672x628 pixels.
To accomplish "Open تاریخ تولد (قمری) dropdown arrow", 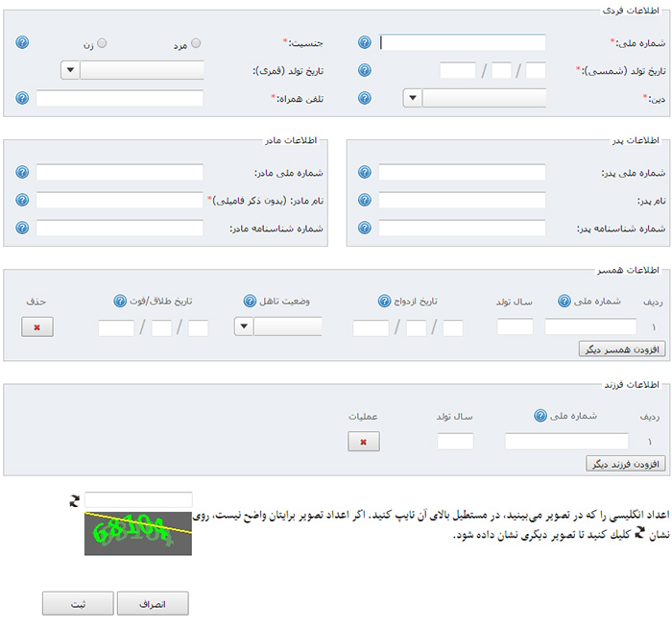I will point(70,70).
